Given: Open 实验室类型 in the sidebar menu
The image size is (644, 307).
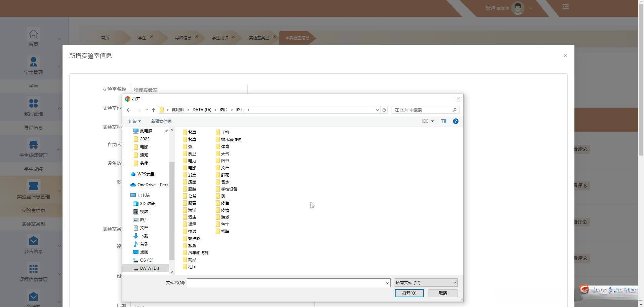Looking at the screenshot, I should [33, 224].
